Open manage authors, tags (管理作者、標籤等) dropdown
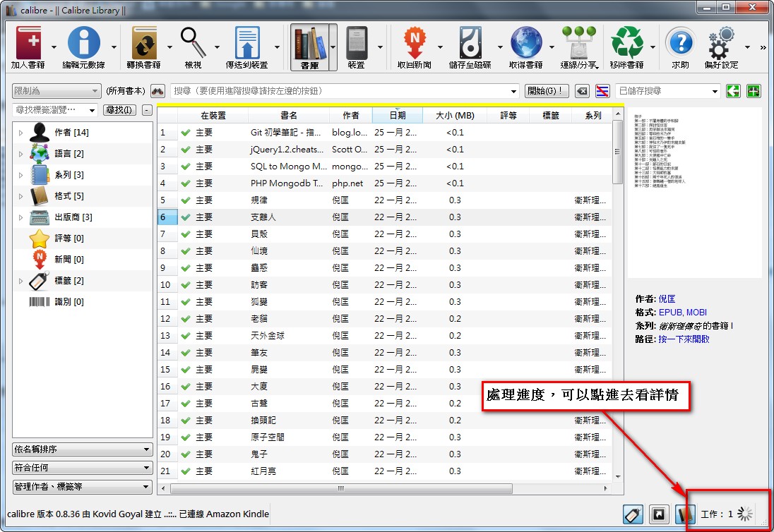The width and height of the screenshot is (774, 532). coord(82,487)
